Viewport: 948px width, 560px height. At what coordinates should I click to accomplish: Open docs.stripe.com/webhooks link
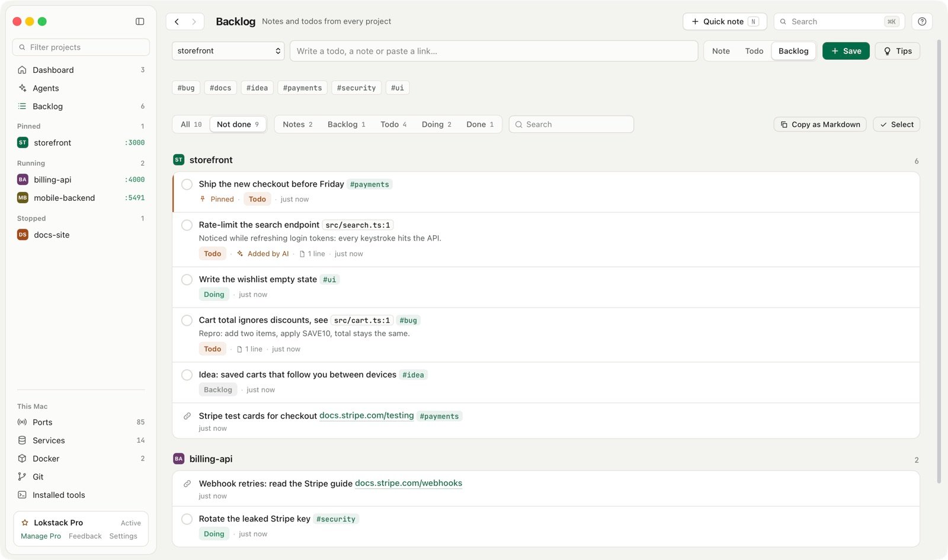point(408,483)
